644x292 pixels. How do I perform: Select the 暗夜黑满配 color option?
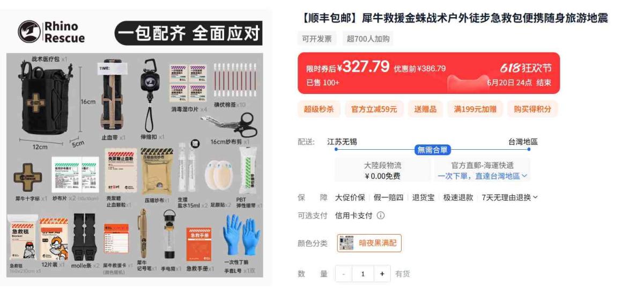pos(369,243)
